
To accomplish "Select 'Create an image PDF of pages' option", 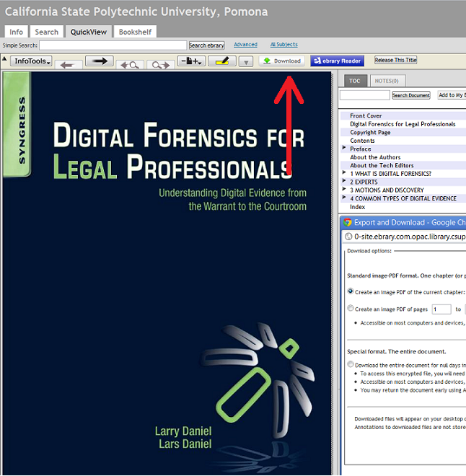I will pos(351,309).
